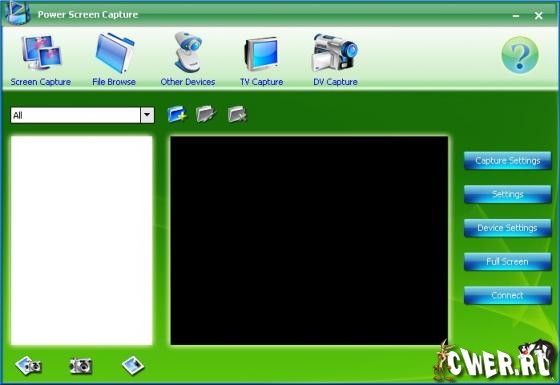Choose the DV Capture camcorder icon
This screenshot has width=560, height=385.
[x=335, y=52]
